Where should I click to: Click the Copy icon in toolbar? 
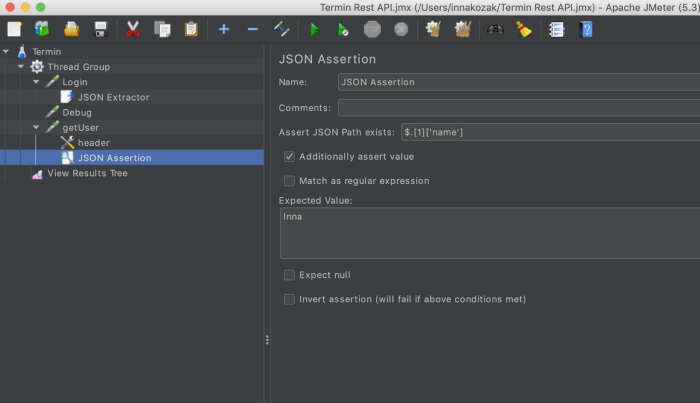162,29
